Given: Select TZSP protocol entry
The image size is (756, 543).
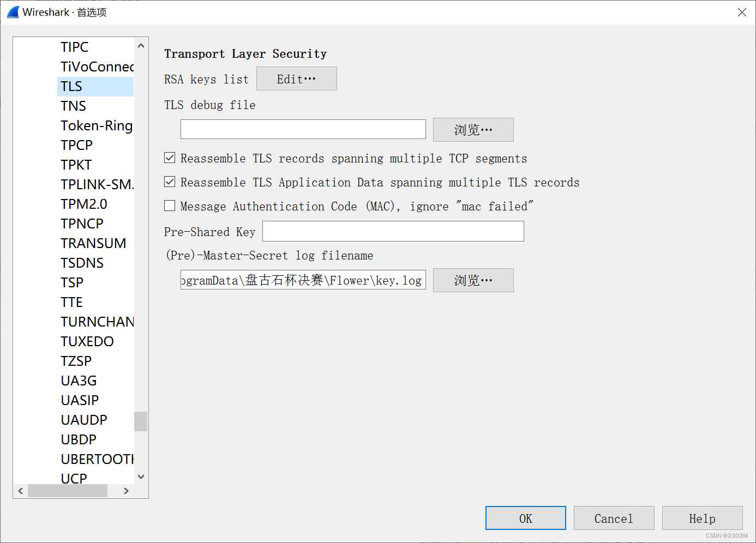Looking at the screenshot, I should (95, 361).
